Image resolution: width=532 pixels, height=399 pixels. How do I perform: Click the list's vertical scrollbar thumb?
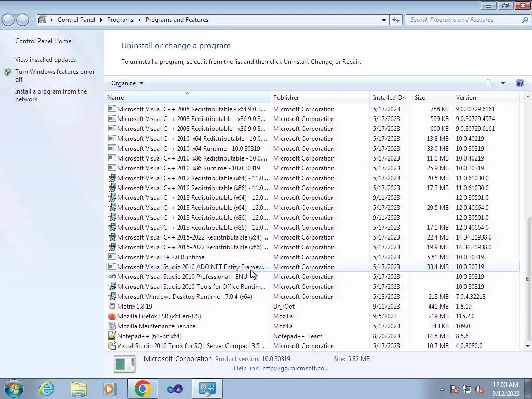pyautogui.click(x=527, y=278)
